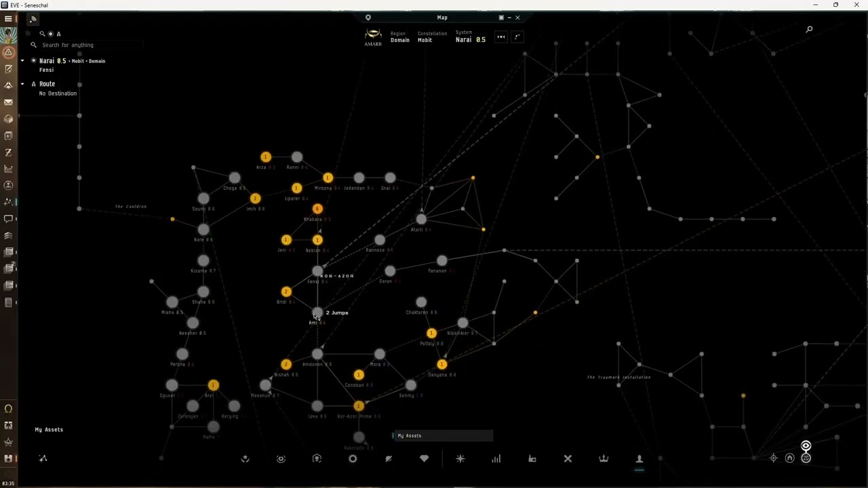Open the Neocom main menu hamburger icon

tap(8, 19)
